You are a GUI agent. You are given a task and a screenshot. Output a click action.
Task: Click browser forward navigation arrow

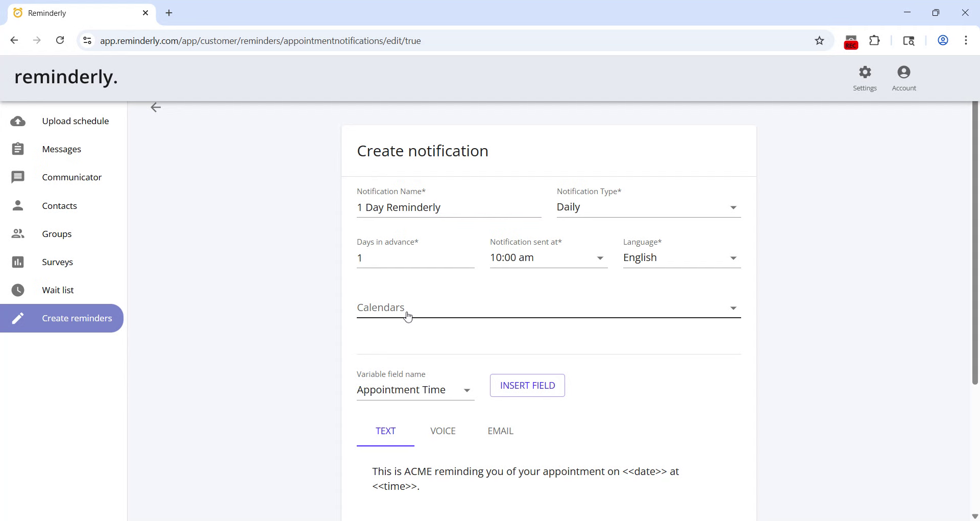tap(37, 40)
